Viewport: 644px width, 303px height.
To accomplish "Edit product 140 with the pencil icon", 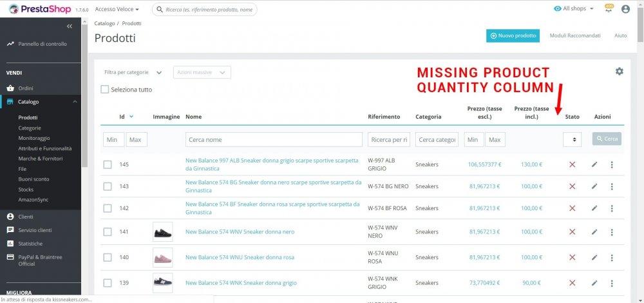I will [x=594, y=257].
